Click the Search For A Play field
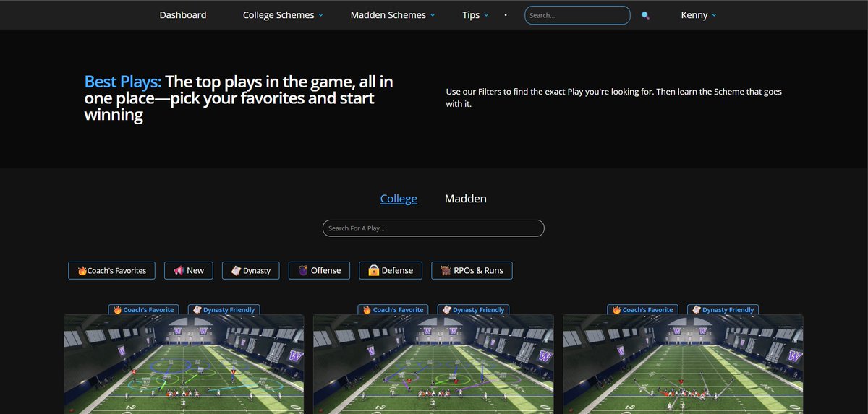The image size is (868, 414). pos(433,228)
